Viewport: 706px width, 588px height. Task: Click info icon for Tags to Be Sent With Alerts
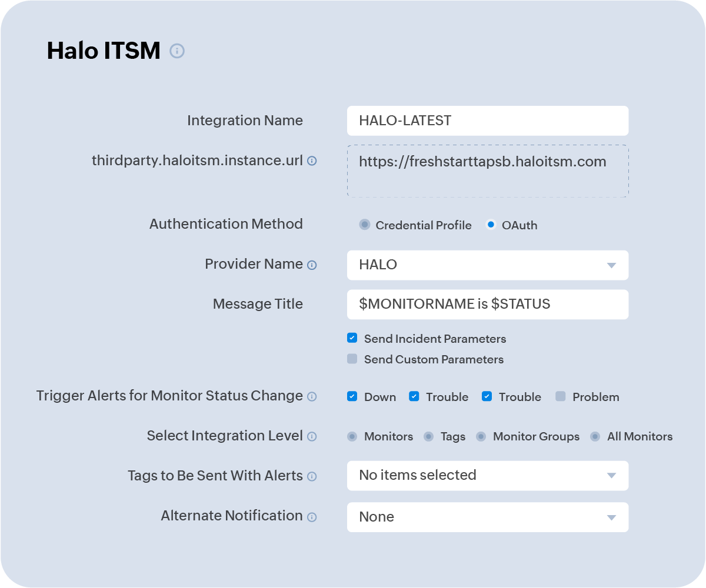click(312, 477)
